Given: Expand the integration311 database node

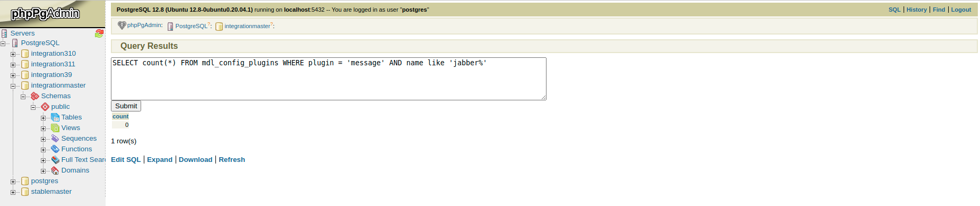Looking at the screenshot, I should click(13, 65).
